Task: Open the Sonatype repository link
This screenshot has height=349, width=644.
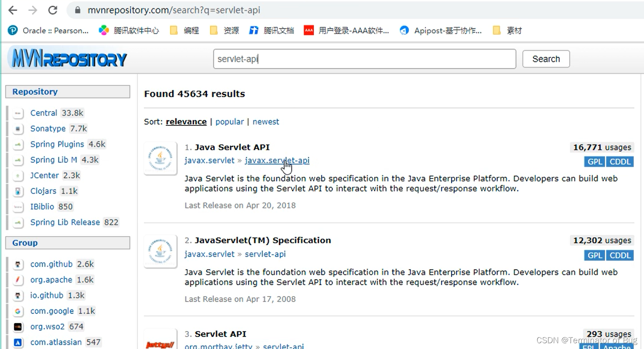Action: [48, 128]
